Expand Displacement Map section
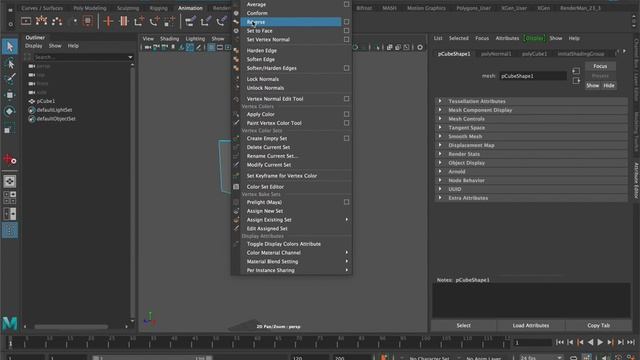This screenshot has height=360, width=640. (x=531, y=145)
